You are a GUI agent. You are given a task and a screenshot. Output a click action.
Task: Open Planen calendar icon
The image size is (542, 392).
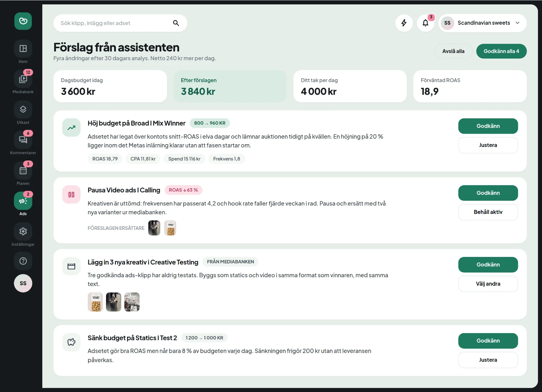coord(23,171)
